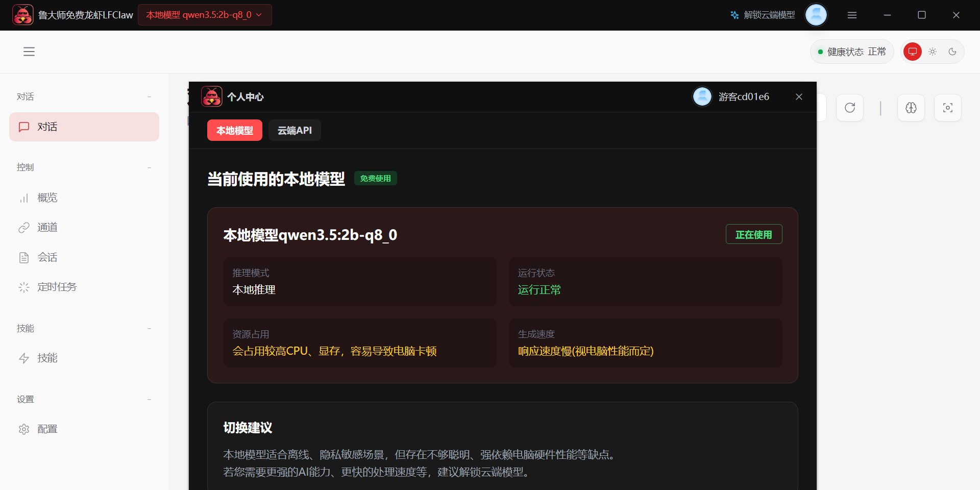Toggle the sidebar with hamburger icon

pyautogui.click(x=29, y=52)
